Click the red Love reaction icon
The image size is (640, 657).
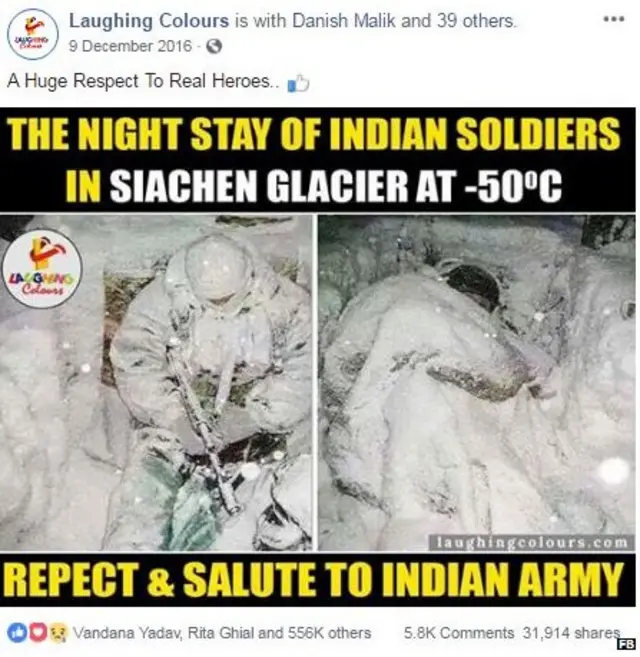tap(38, 633)
